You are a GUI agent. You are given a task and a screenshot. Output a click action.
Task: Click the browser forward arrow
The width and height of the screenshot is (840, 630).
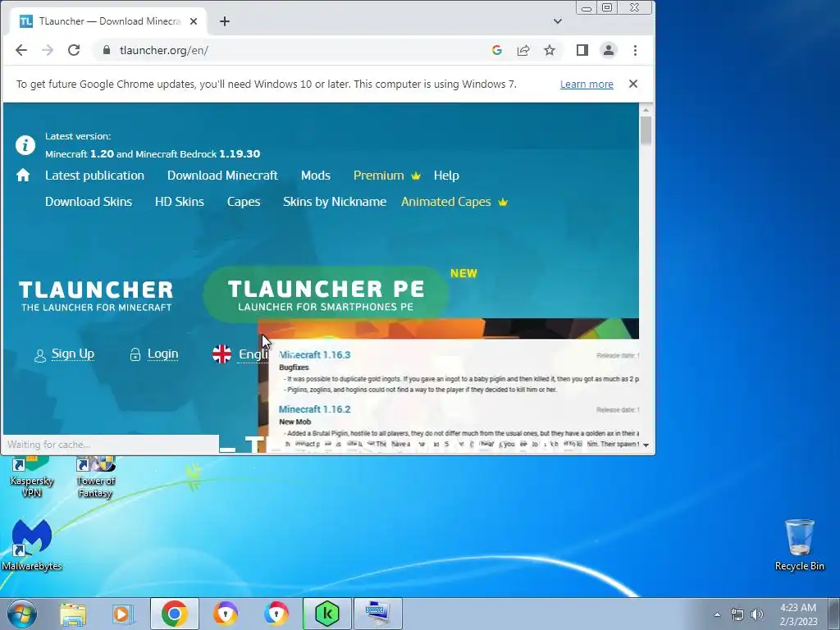tap(48, 50)
